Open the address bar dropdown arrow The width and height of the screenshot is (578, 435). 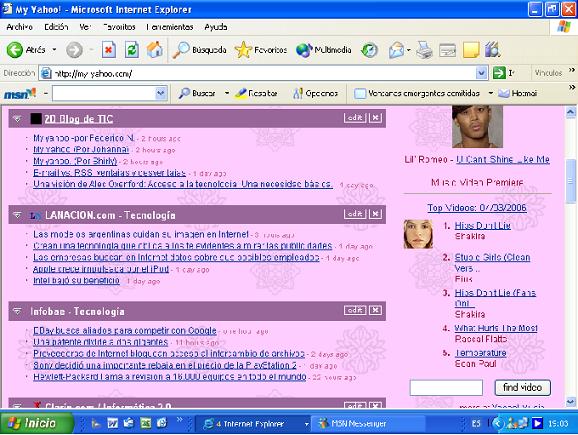click(481, 73)
